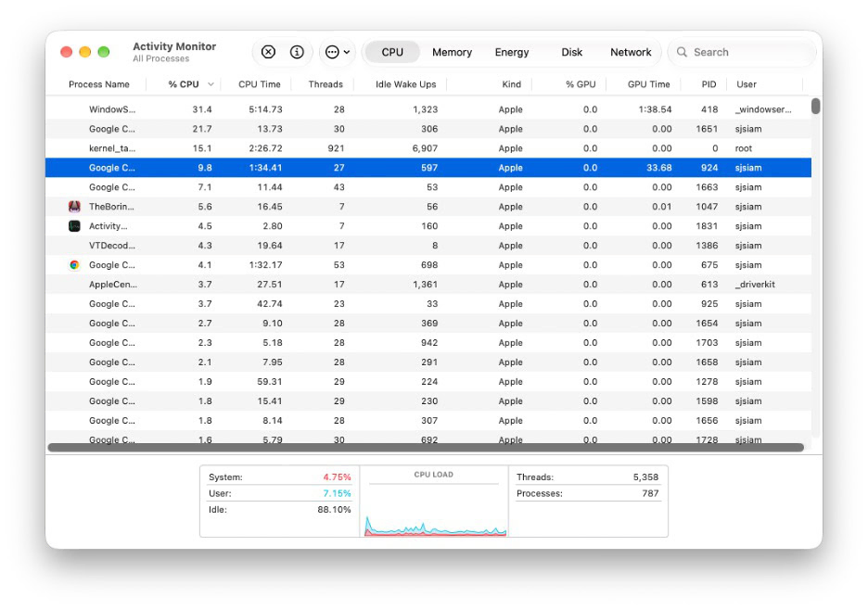Select the Google C... row with PID 1278
The width and height of the screenshot is (868, 610).
[428, 381]
